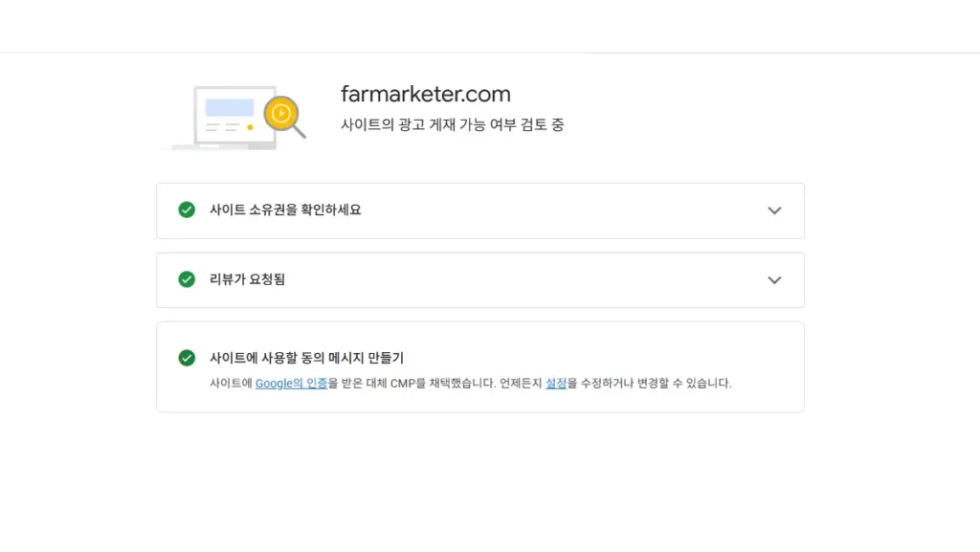The image size is (980, 552).
Task: Click the magnifying glass handle in the illustration
Action: click(x=299, y=132)
